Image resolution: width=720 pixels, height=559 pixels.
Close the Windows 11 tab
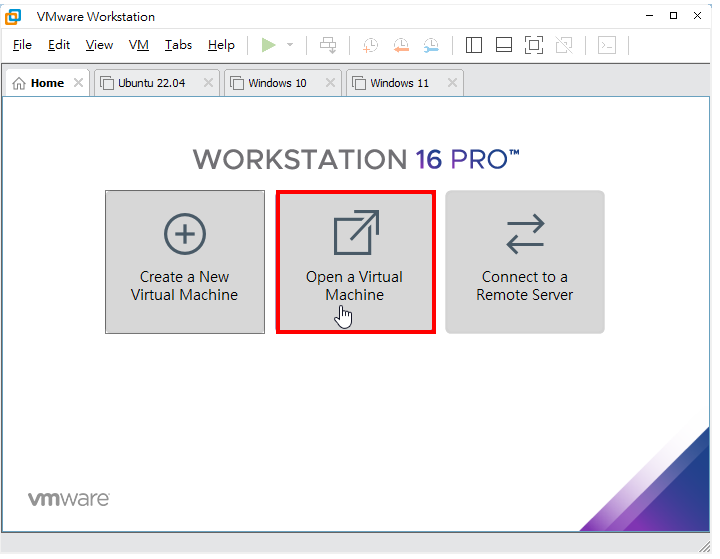(452, 83)
